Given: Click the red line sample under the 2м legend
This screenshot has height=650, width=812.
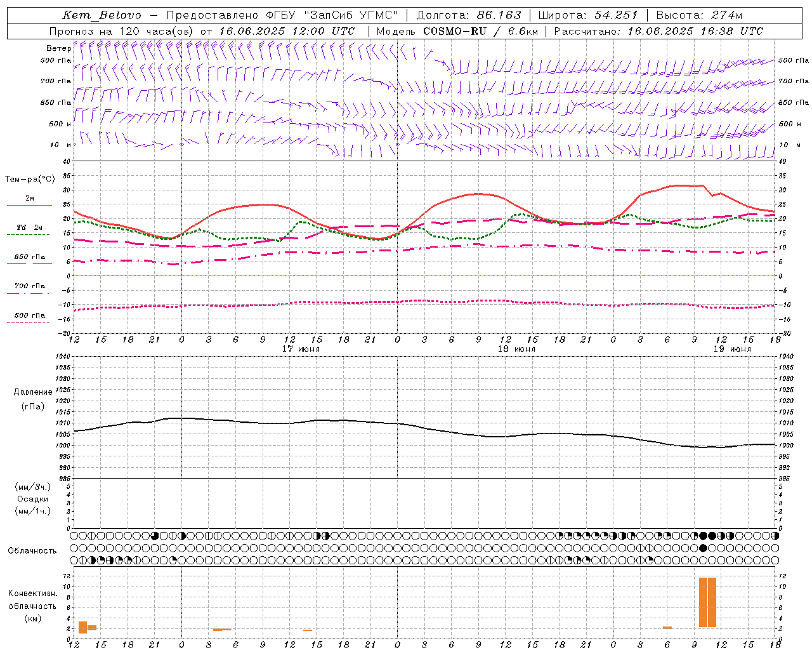Looking at the screenshot, I should [x=30, y=206].
